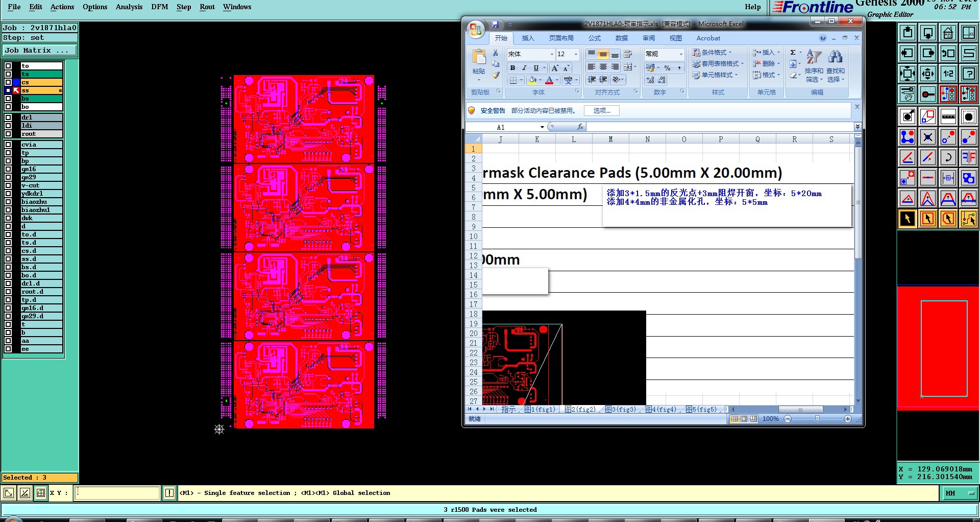Click the center align icon in Excel
980x522 pixels.
[603, 67]
